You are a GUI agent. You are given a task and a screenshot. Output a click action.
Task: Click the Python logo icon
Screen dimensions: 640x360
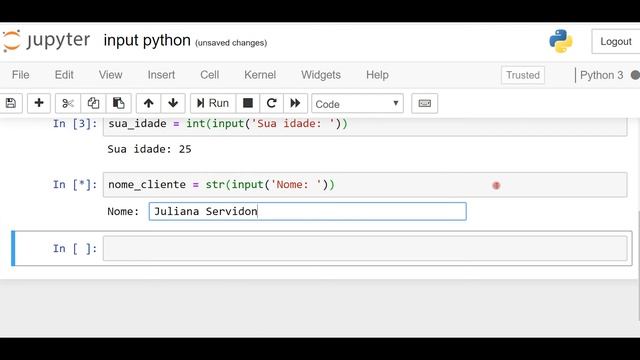(x=561, y=41)
